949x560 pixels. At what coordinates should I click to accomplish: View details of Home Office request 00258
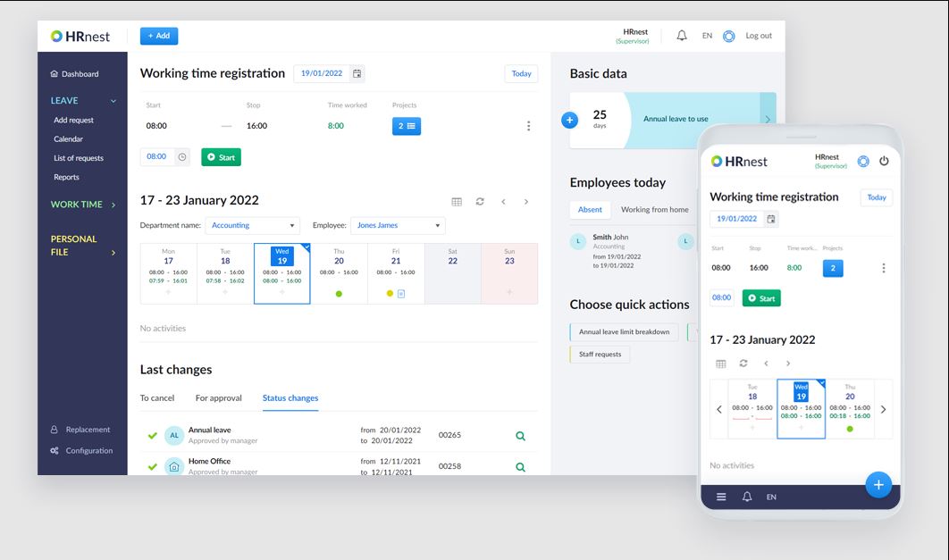[x=520, y=467]
